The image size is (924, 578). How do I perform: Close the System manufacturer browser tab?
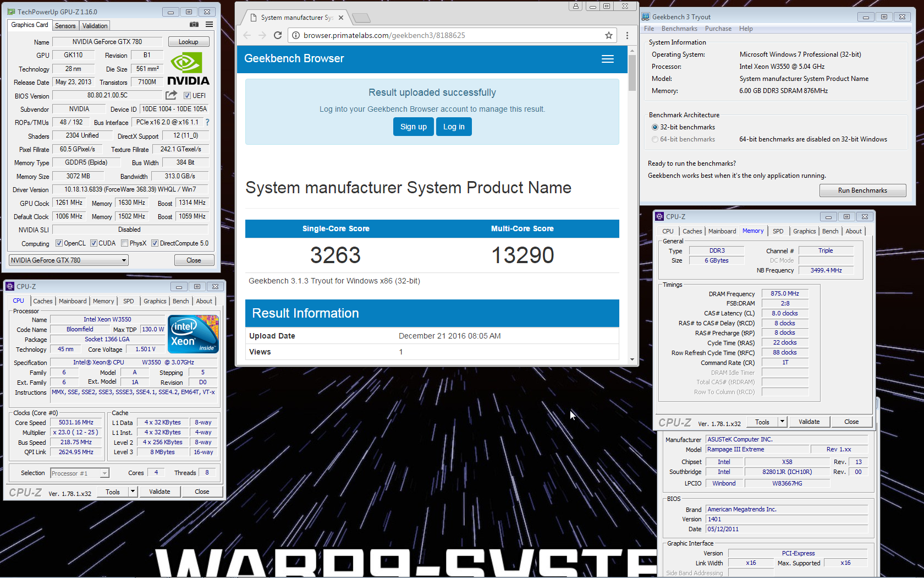[341, 18]
